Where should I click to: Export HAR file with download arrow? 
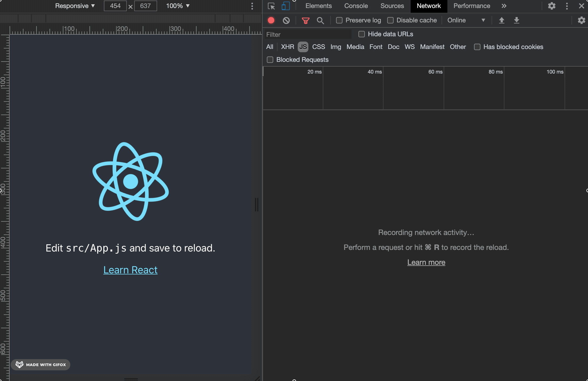click(516, 20)
